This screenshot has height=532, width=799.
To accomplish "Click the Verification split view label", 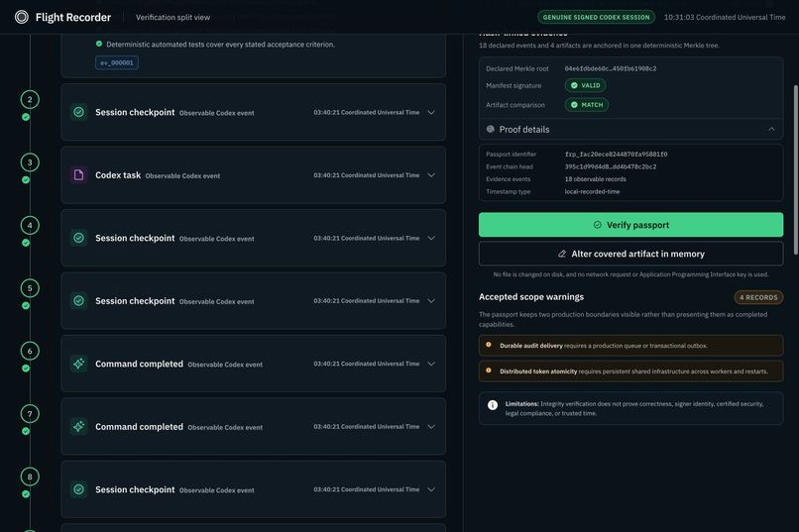I will pos(172,17).
